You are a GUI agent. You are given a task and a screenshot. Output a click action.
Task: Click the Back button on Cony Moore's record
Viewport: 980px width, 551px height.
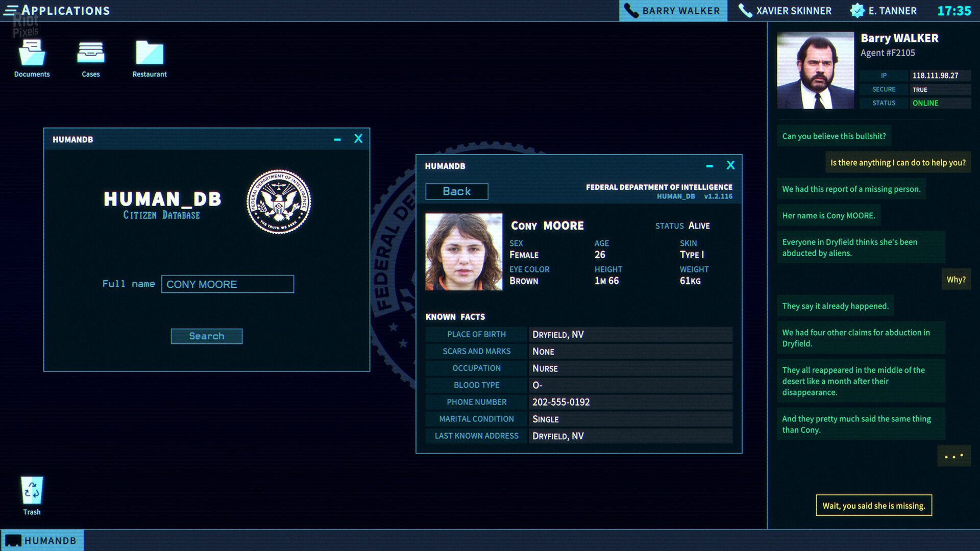tap(456, 191)
